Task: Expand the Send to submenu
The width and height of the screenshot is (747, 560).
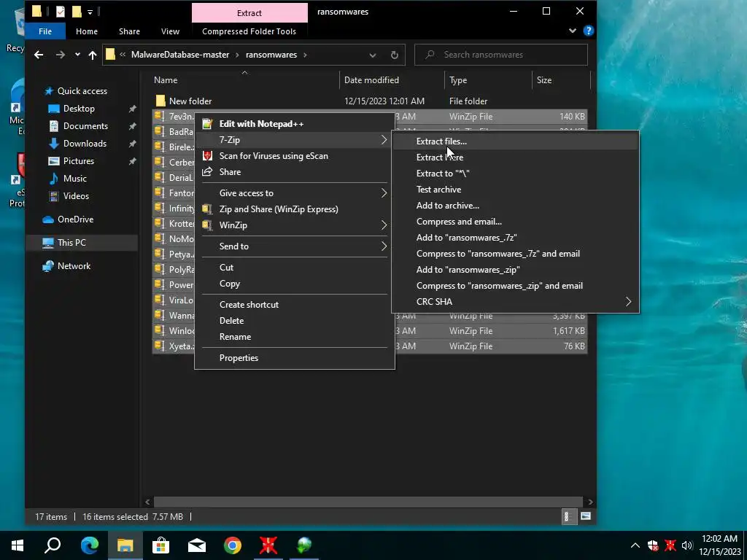Action: click(x=295, y=246)
